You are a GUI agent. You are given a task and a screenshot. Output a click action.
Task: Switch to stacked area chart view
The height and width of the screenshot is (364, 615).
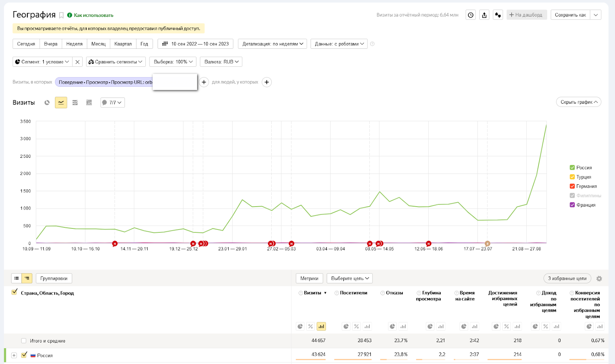tap(75, 103)
